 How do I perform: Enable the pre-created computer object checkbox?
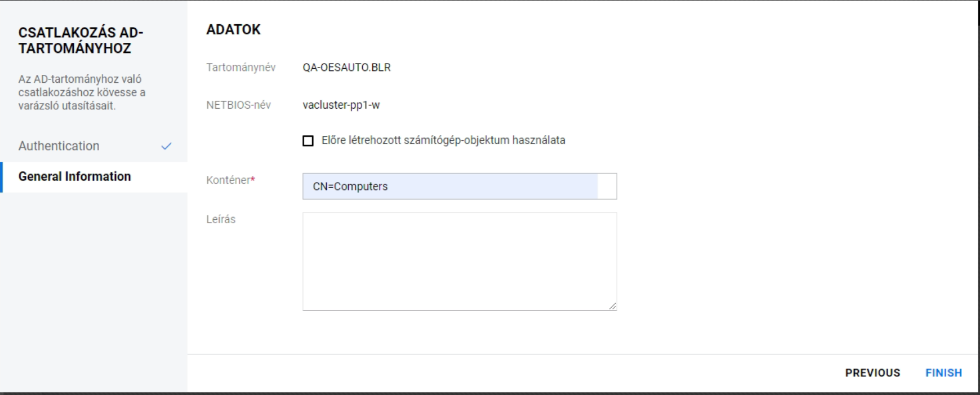[x=308, y=141]
